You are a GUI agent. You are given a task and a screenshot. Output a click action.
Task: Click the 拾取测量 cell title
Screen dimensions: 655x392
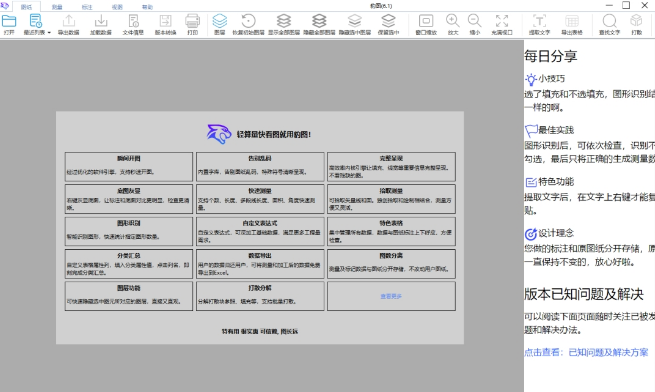point(391,191)
